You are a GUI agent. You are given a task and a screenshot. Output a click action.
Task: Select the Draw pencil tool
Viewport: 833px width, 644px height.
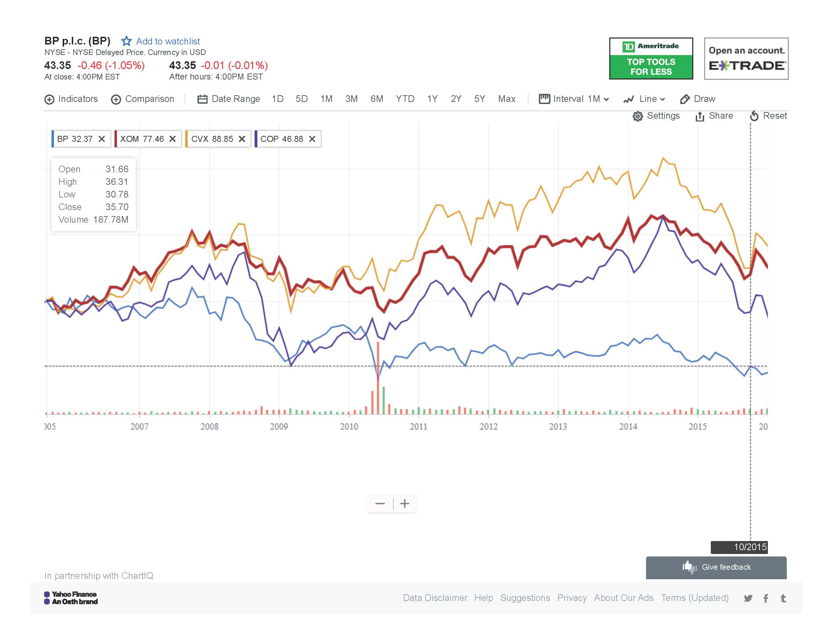[x=685, y=99]
